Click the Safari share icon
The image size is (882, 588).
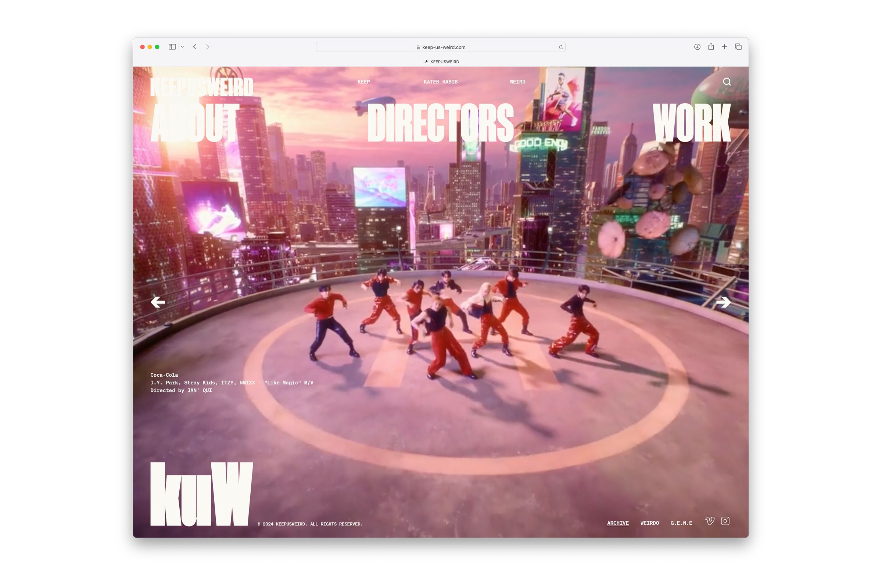pos(711,47)
